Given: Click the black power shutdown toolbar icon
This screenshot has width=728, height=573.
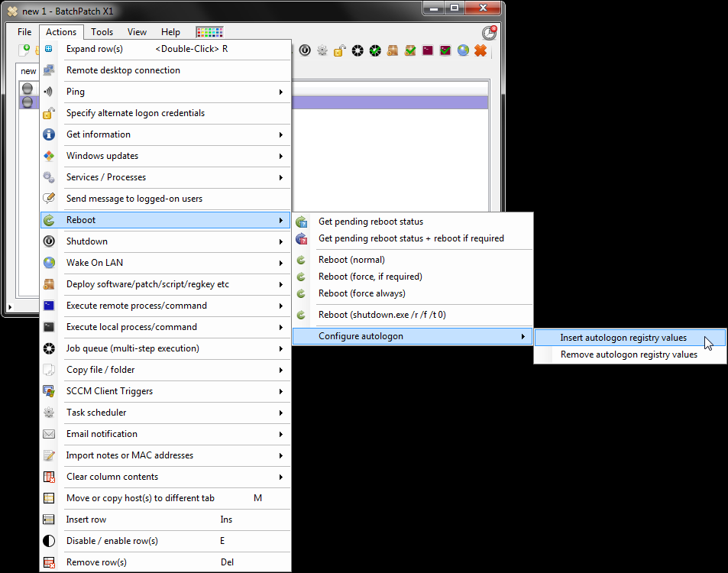Looking at the screenshot, I should tap(305, 50).
